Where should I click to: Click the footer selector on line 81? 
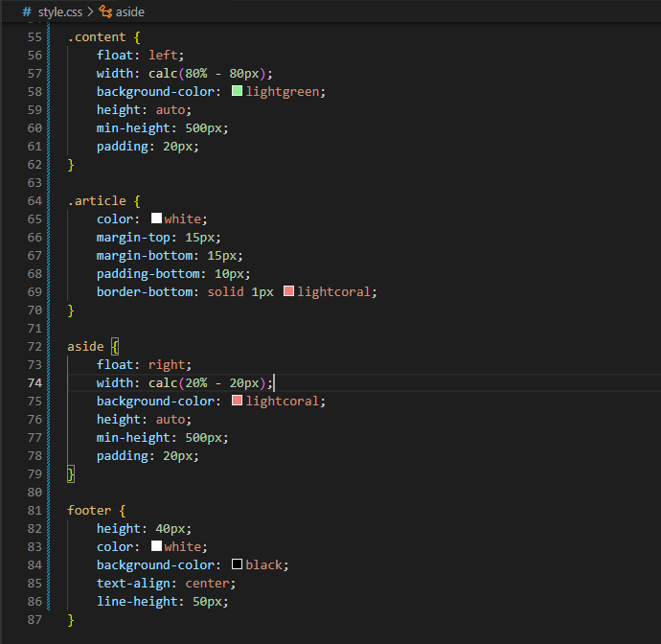[89, 510]
